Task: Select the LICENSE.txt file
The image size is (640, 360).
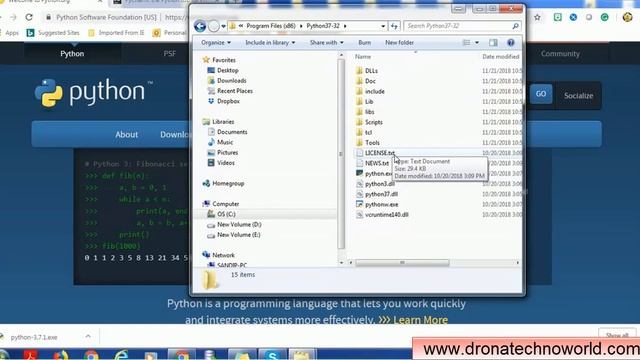Action: 380,153
